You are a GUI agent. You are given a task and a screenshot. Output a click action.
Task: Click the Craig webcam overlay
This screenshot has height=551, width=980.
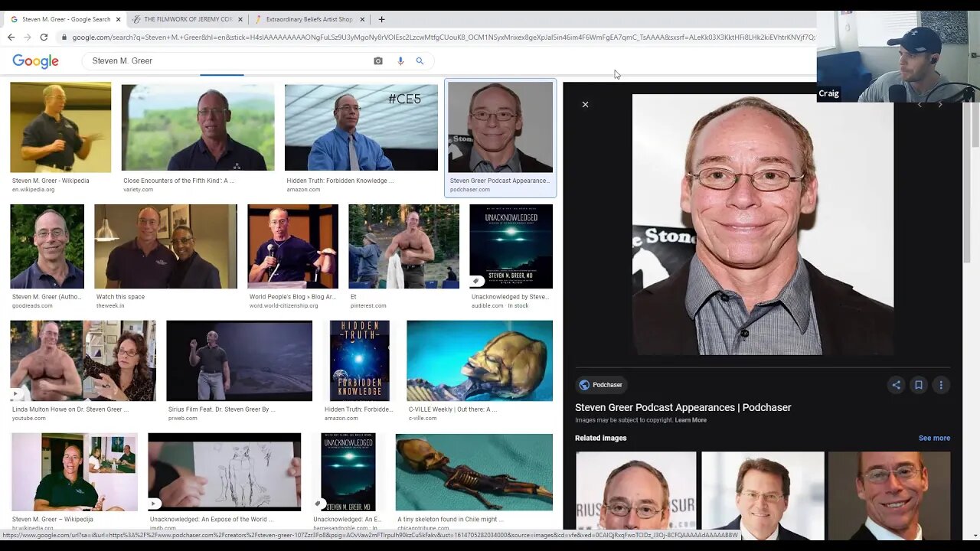pyautogui.click(x=898, y=57)
